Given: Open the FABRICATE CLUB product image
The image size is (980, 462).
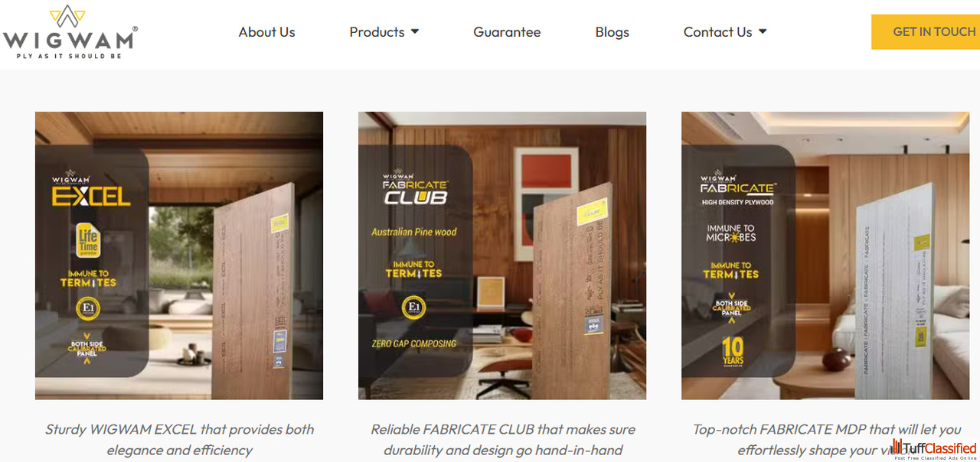Looking at the screenshot, I should pyautogui.click(x=502, y=255).
